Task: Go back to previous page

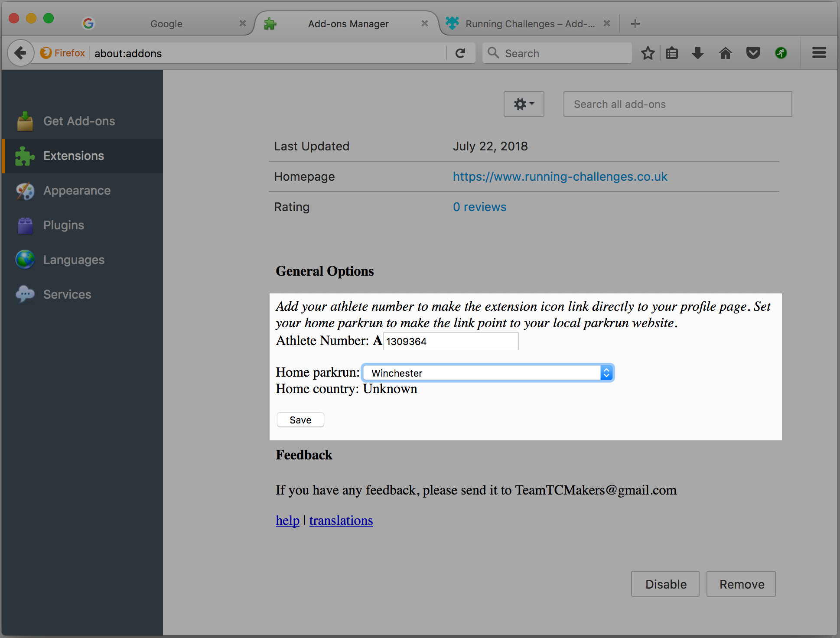Action: point(20,53)
